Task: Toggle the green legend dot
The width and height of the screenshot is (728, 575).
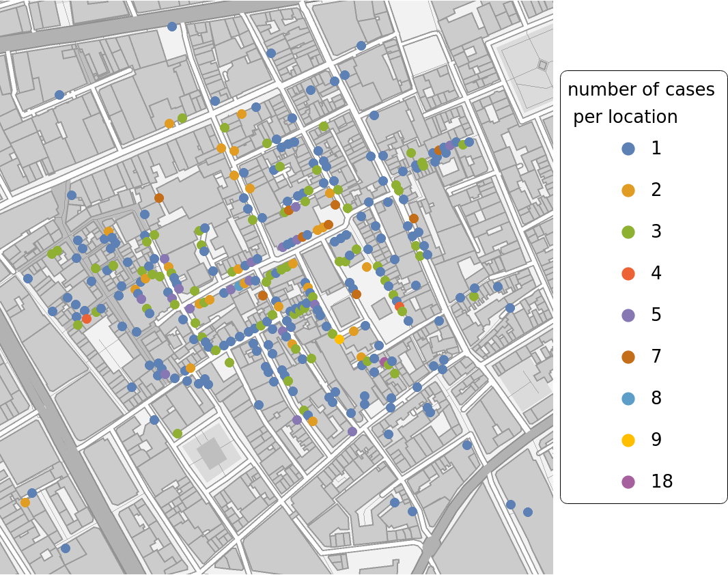Action: coord(628,232)
